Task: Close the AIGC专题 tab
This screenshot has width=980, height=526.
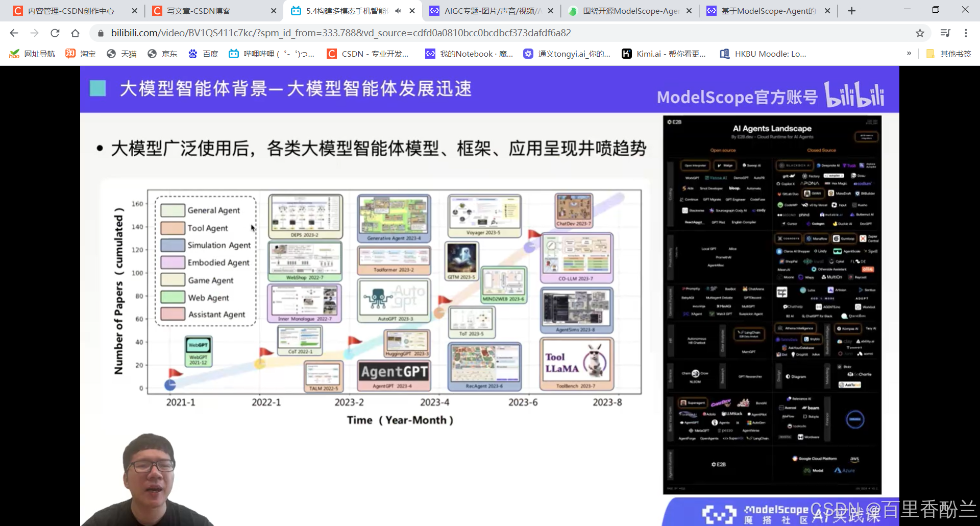Action: (550, 11)
